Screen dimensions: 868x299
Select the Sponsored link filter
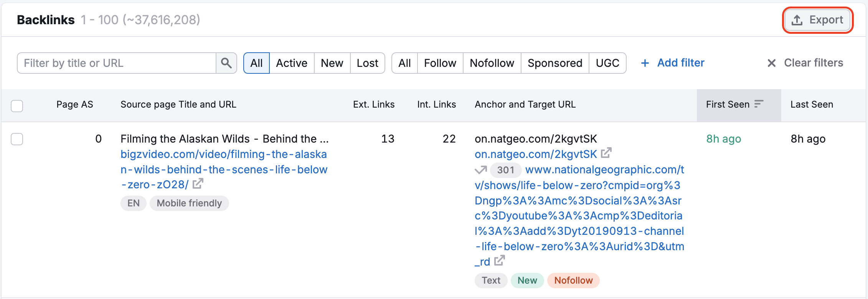point(554,63)
